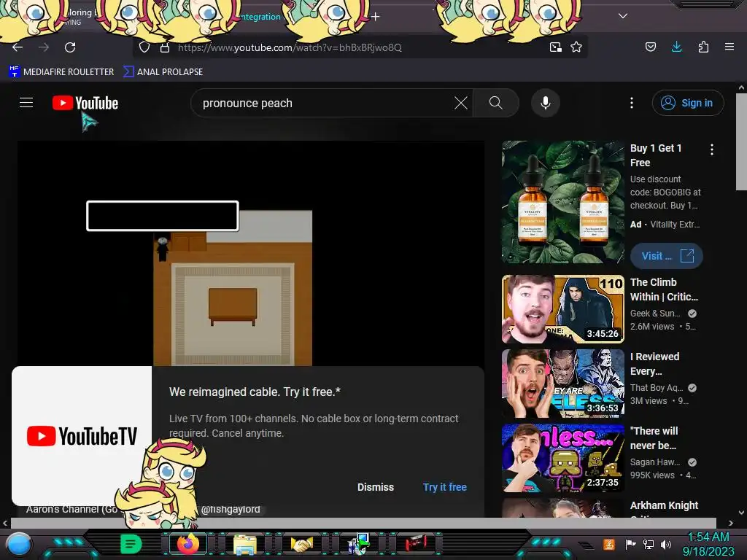
Task: Save page to Pocket
Action: (650, 47)
